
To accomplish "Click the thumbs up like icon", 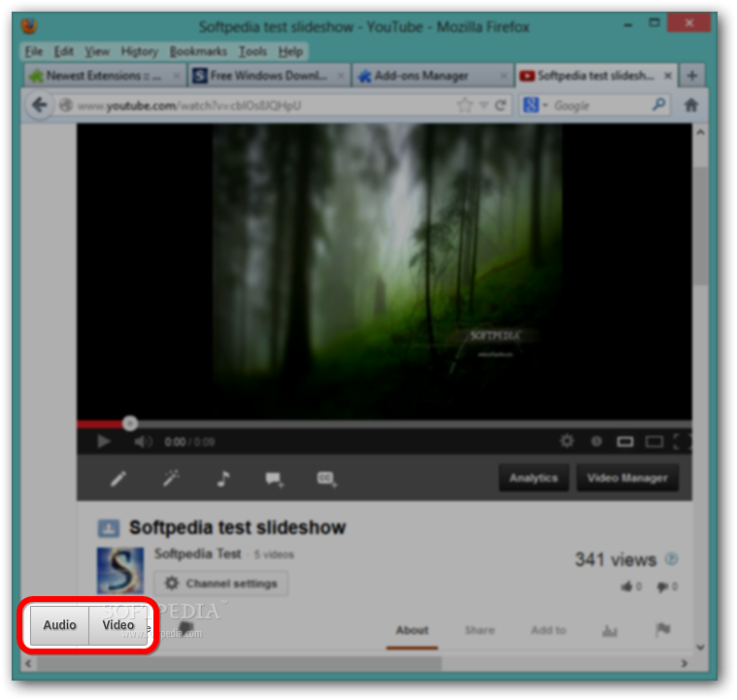I will 626,586.
